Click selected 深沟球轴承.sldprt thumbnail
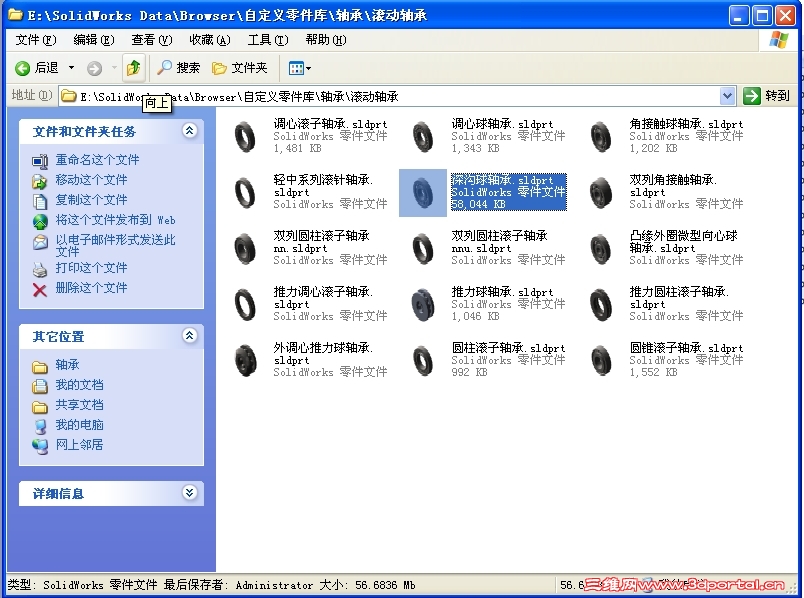Image resolution: width=804 pixels, height=598 pixels. tap(423, 193)
